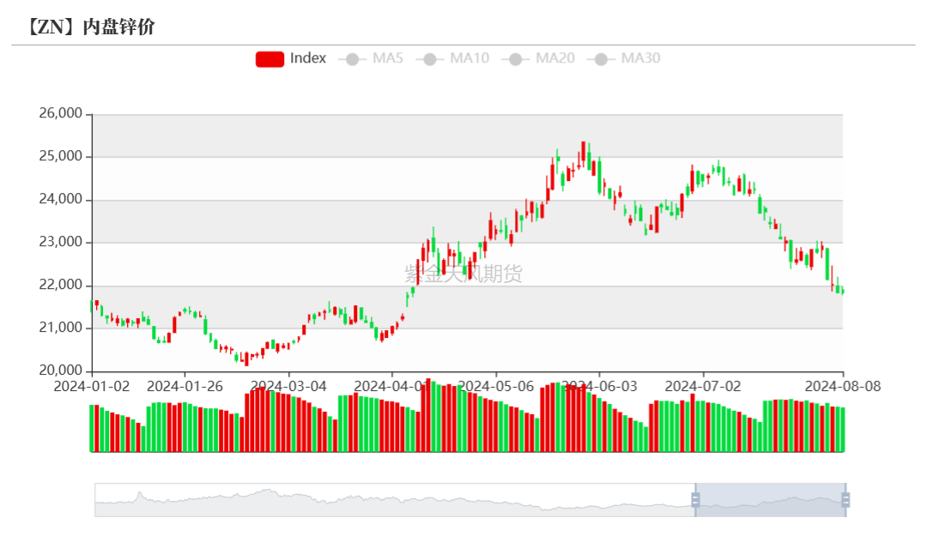Click the MA30 legend circle marker
Viewport: 927px width, 560px height.
602,59
